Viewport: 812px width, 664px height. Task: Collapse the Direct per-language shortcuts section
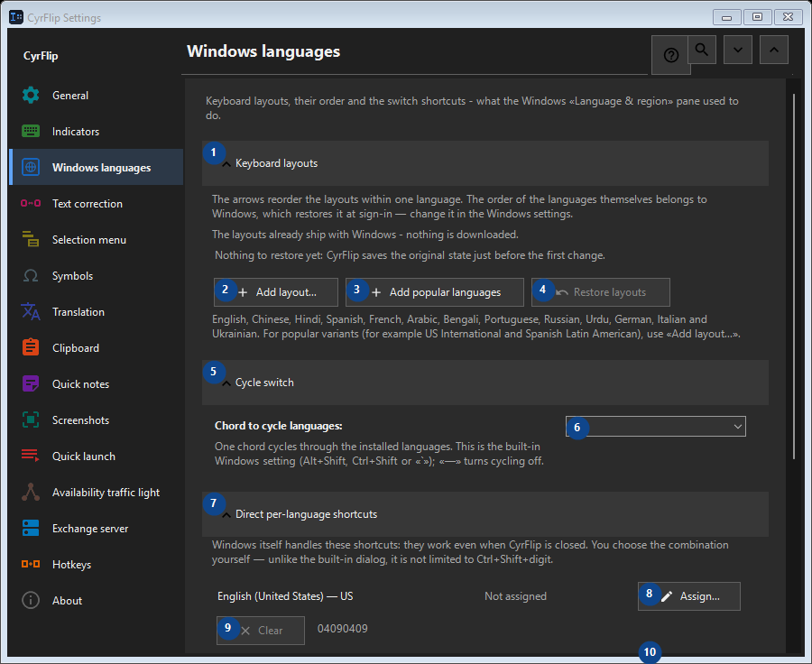(x=484, y=514)
